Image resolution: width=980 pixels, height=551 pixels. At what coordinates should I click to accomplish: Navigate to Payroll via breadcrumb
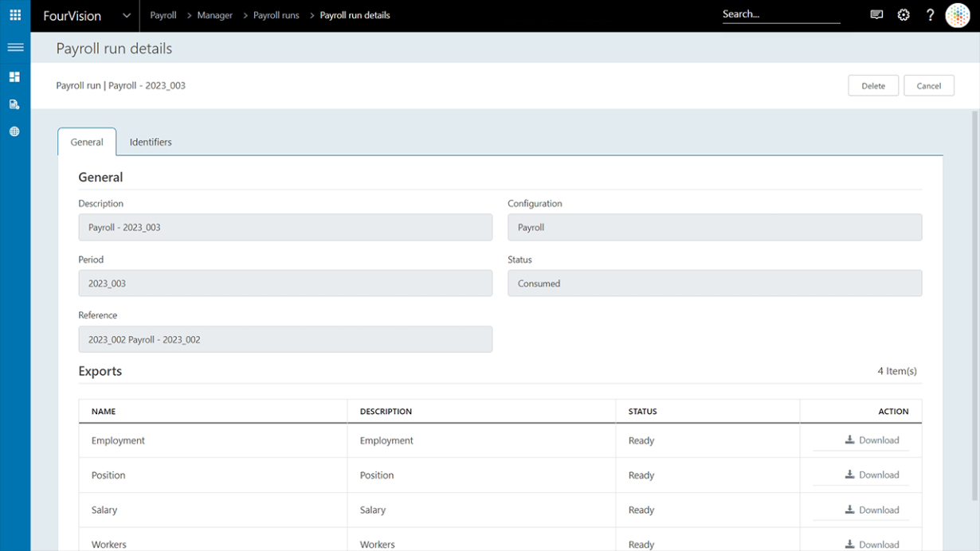tap(163, 15)
